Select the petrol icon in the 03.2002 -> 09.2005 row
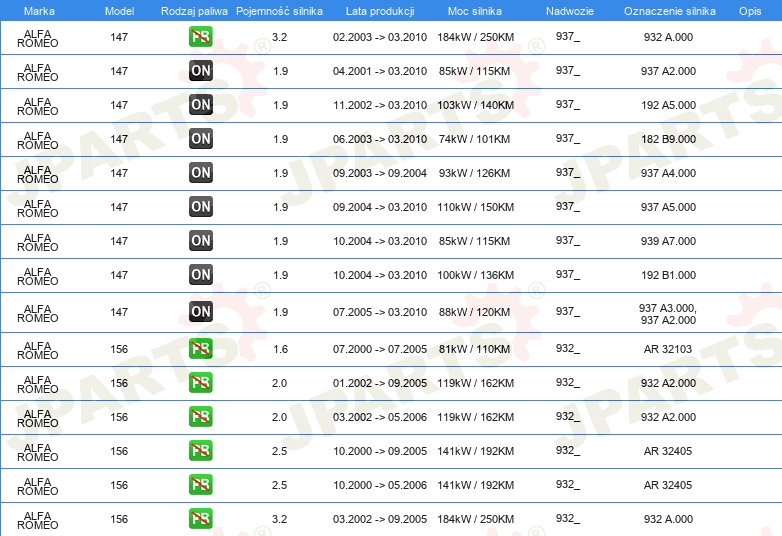Viewport: 782px width, 536px height. 200,518
